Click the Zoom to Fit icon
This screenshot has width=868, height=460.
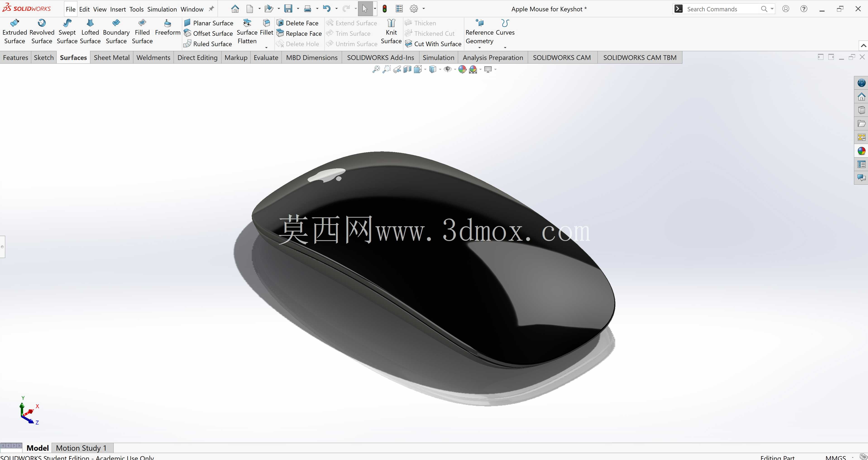pyautogui.click(x=376, y=69)
